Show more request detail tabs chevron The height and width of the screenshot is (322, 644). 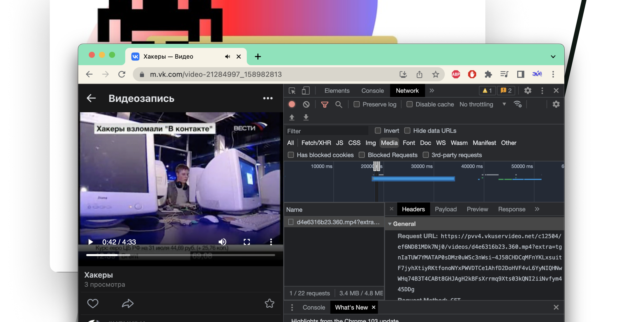coord(537,209)
